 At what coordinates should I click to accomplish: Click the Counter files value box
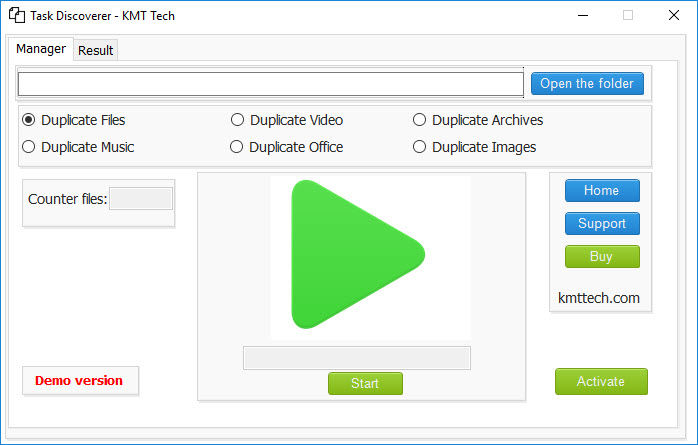click(140, 199)
